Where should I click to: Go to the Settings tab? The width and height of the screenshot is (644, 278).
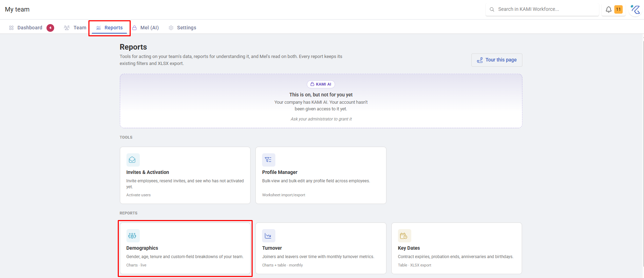(x=182, y=28)
